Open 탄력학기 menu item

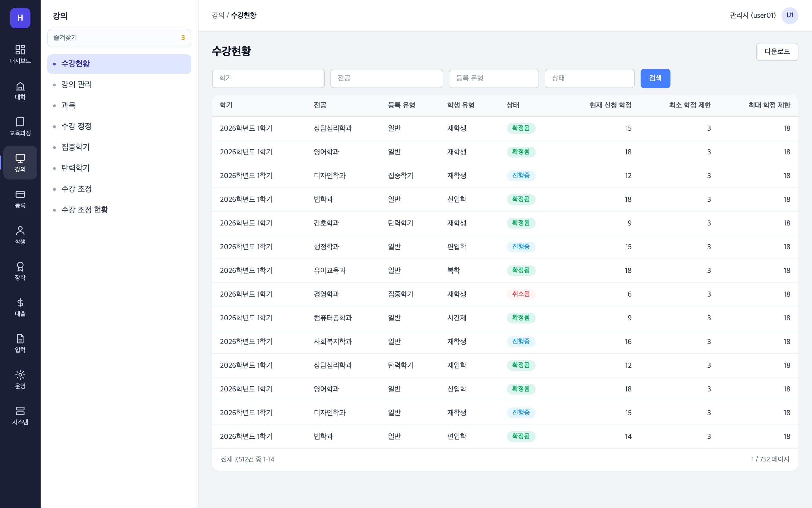pyautogui.click(x=119, y=168)
